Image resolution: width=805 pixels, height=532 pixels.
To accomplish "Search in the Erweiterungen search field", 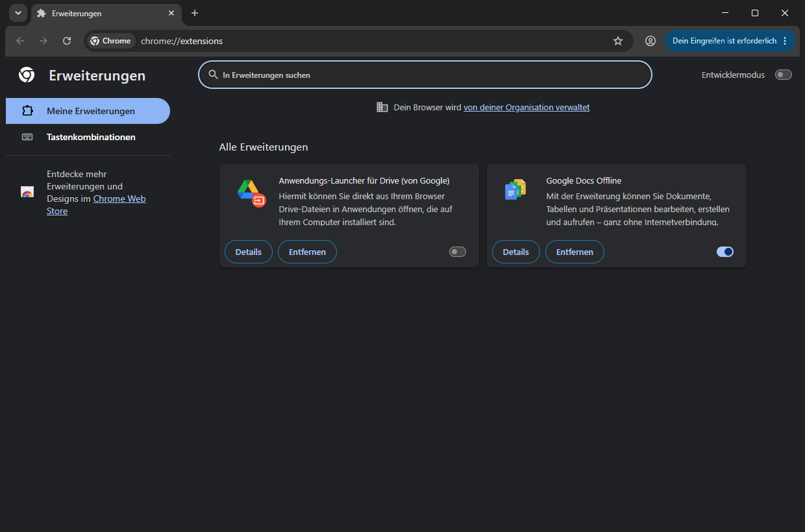I will [x=425, y=75].
